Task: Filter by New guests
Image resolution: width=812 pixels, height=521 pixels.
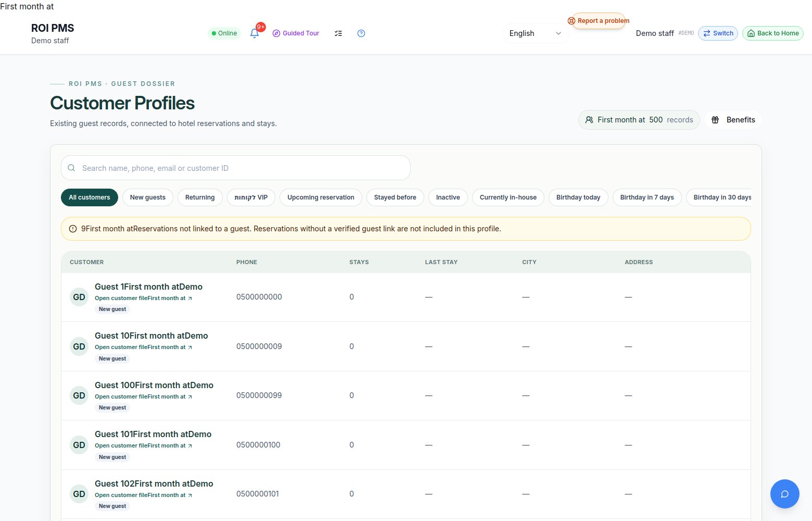Action: tap(148, 197)
